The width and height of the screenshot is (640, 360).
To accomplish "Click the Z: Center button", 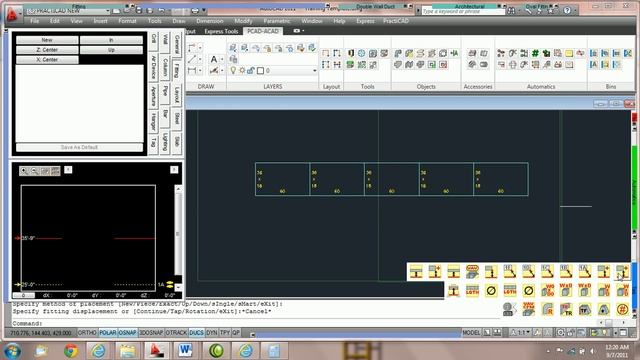I will coord(47,50).
